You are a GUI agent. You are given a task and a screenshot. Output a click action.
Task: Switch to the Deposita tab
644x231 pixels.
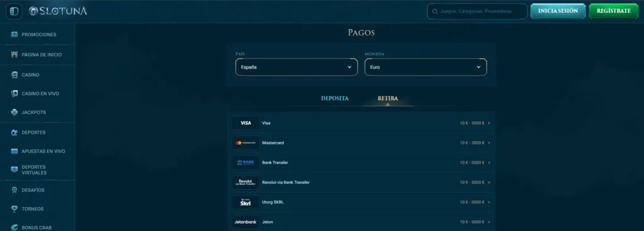tap(335, 99)
